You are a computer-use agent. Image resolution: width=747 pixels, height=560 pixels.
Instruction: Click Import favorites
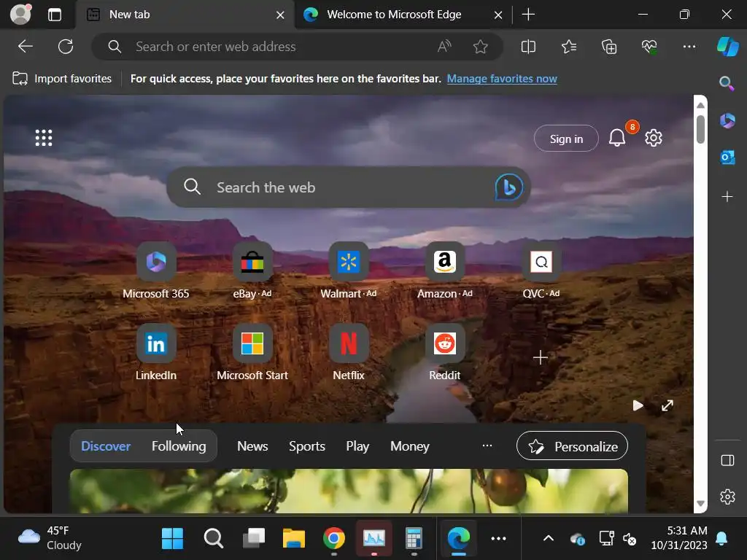(62, 79)
